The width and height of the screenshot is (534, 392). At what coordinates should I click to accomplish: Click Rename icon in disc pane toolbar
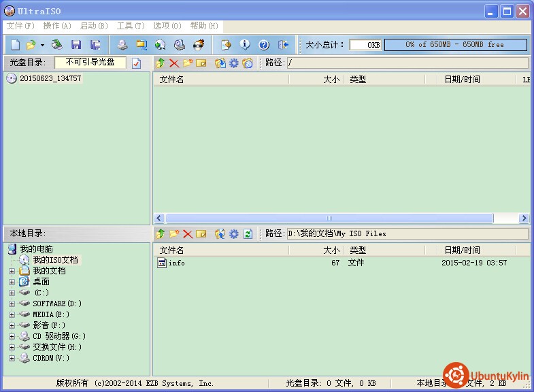[201, 63]
